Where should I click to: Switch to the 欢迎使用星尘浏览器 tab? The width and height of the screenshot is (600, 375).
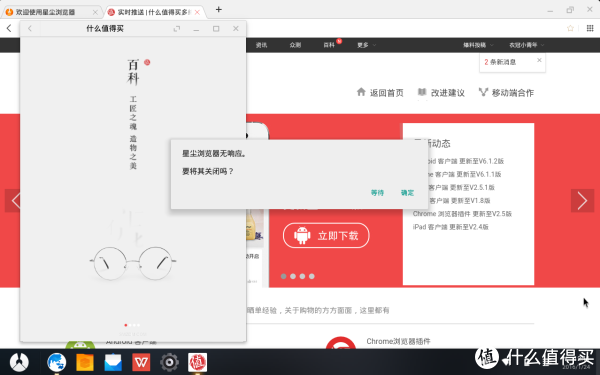click(52, 12)
